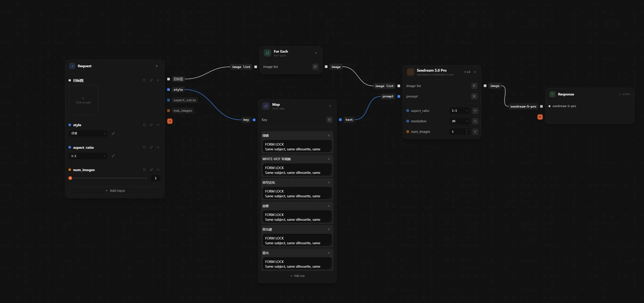This screenshot has height=303, width=644.
Task: Close the Seedream 5.0 Pro node
Action: [x=475, y=72]
